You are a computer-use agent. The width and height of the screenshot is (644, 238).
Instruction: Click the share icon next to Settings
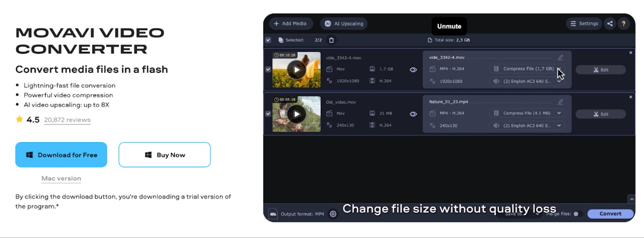pyautogui.click(x=610, y=23)
